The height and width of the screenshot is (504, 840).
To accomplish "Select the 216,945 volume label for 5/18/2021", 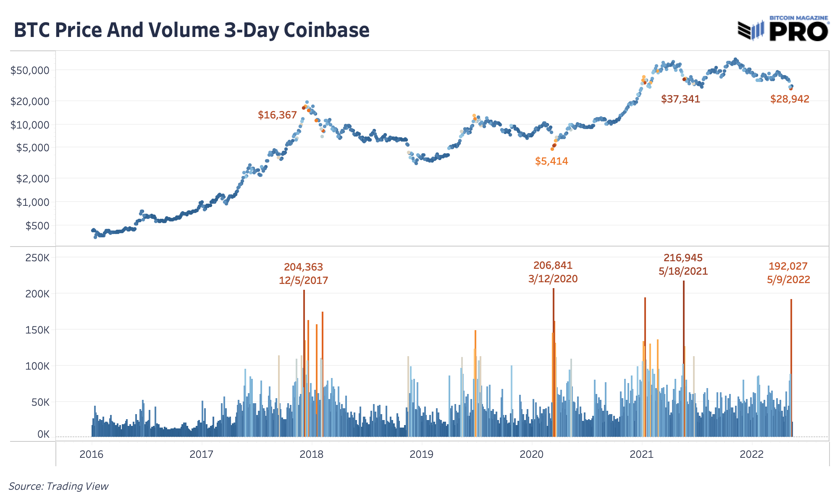I will click(683, 258).
